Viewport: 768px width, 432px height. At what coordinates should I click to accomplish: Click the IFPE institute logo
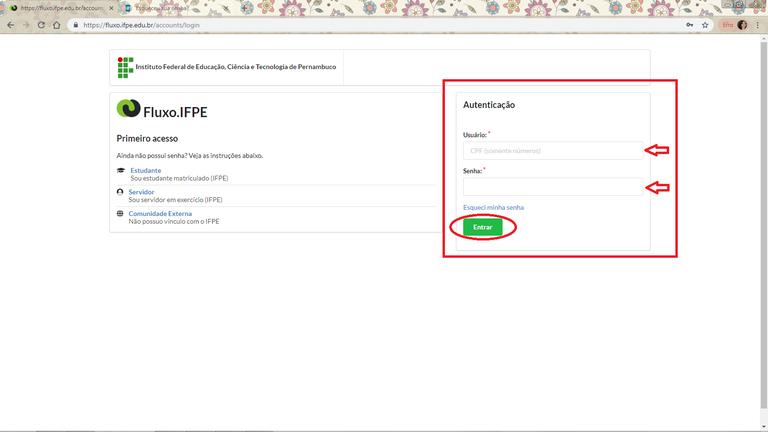pos(125,67)
